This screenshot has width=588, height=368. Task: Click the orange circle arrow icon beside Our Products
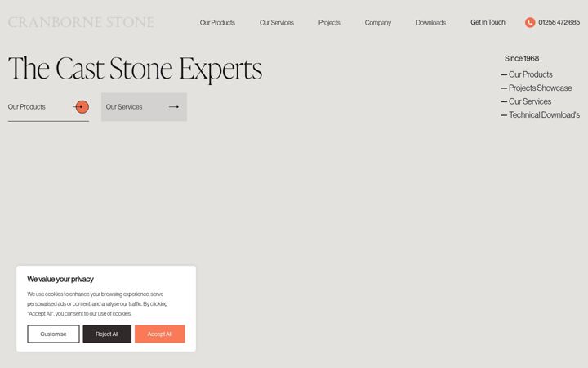82,107
